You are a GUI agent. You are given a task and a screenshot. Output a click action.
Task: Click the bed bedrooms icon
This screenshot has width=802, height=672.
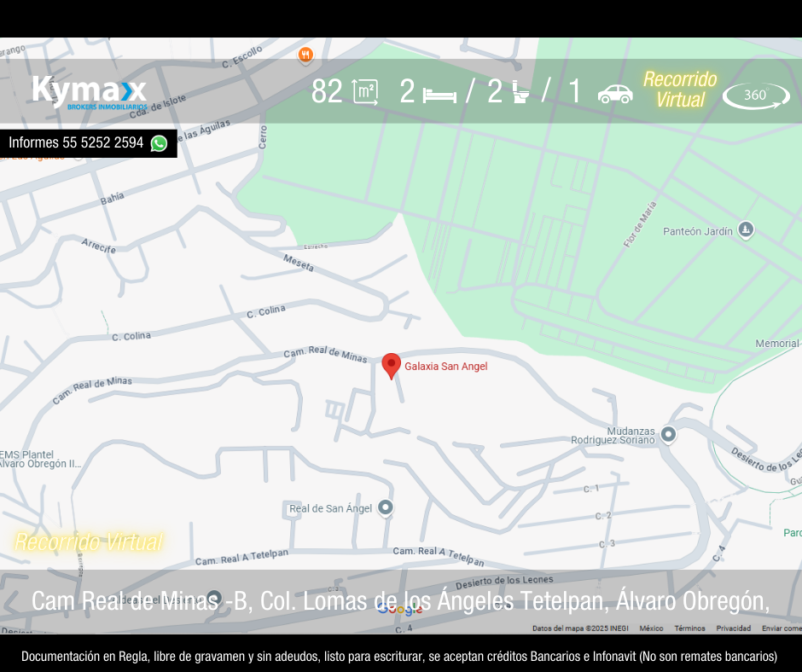(x=440, y=96)
